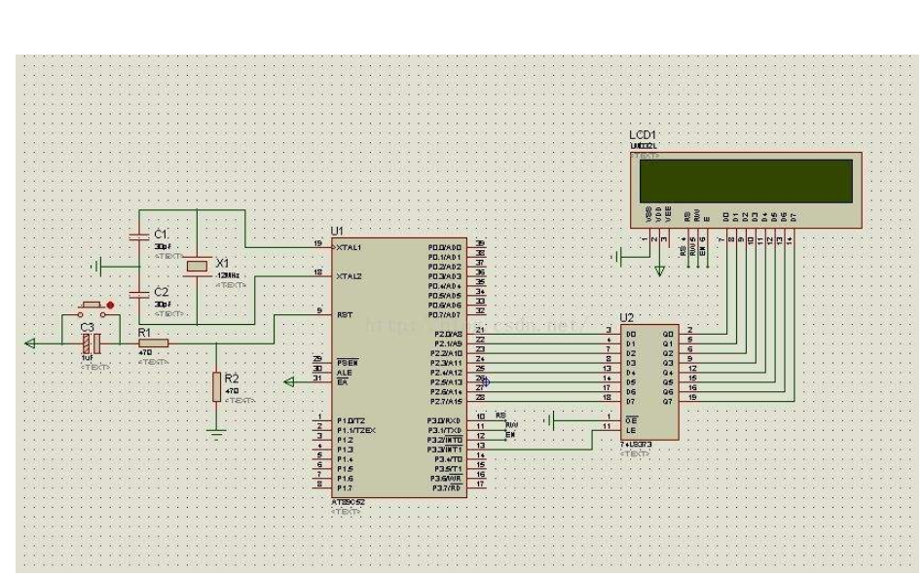Click the XTAL2 pin label on U1
The height and width of the screenshot is (577, 924).
(349, 276)
